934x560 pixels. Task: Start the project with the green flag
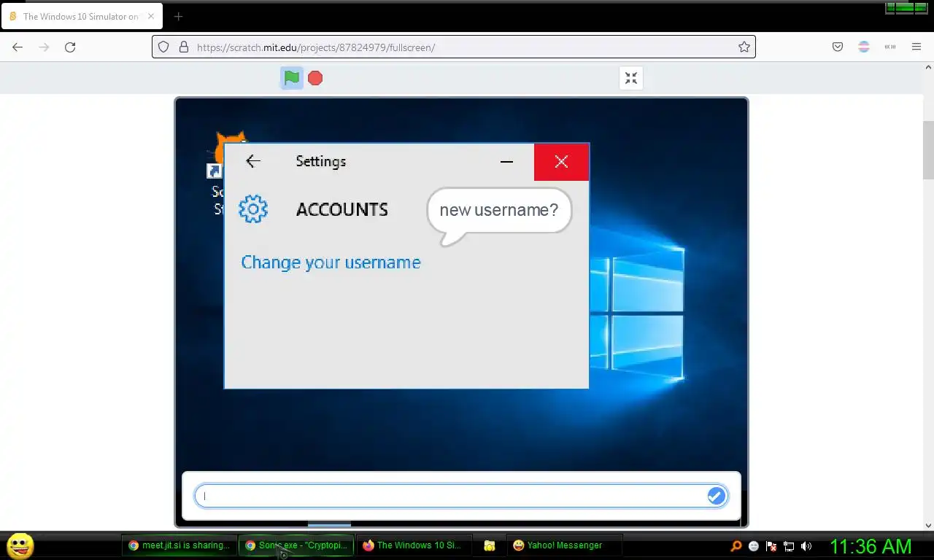(292, 78)
